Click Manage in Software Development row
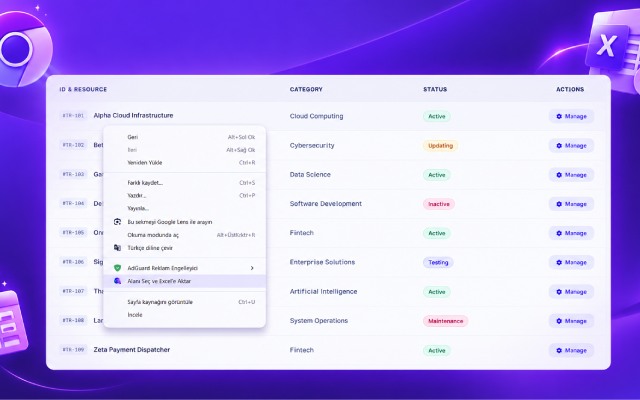Viewport: 640px width, 400px height. pos(571,204)
